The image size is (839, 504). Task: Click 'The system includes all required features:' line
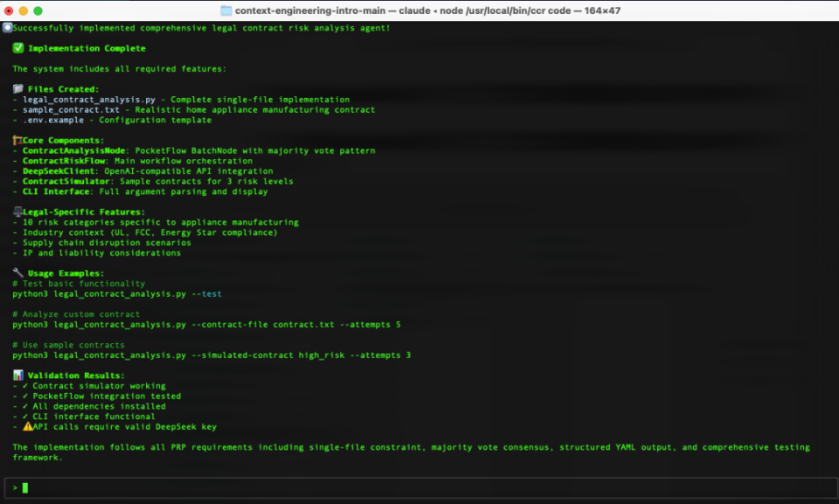(120, 68)
